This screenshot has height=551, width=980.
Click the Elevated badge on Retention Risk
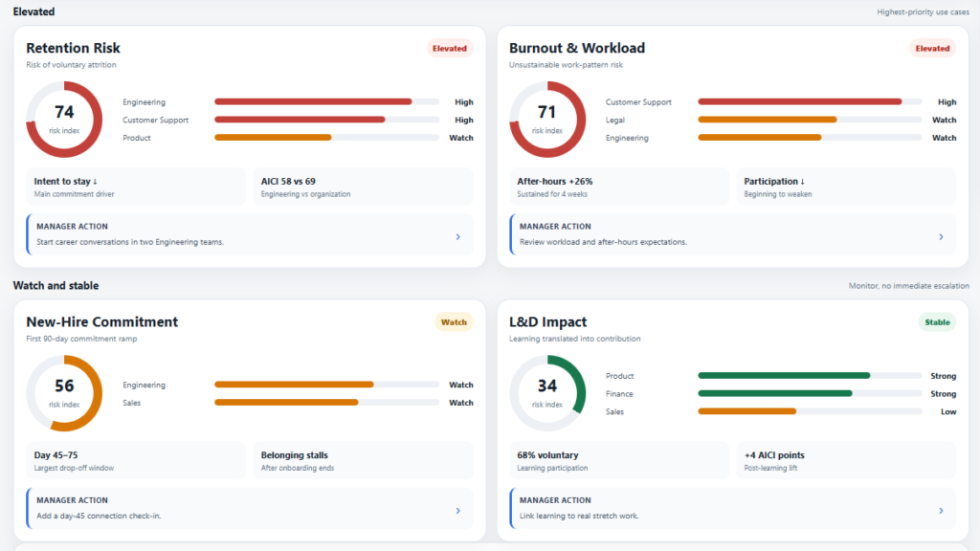[450, 48]
